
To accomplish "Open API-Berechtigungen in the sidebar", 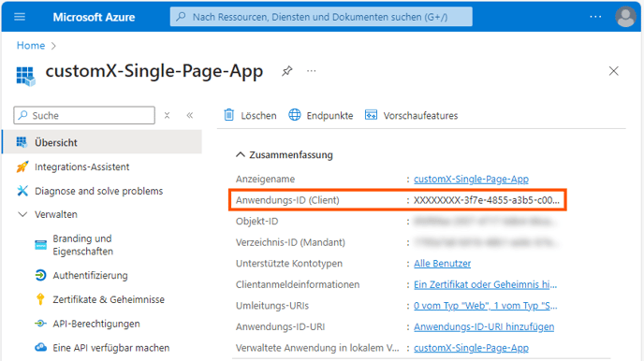I will pos(96,324).
